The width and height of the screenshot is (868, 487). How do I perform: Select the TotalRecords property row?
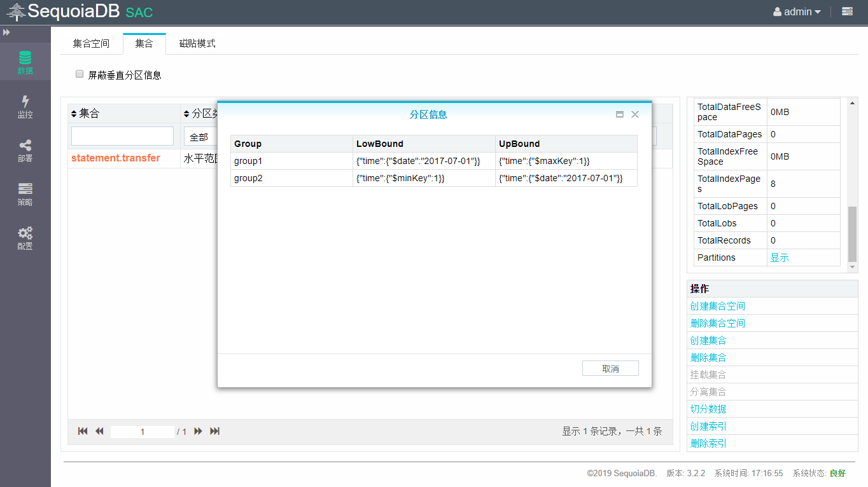click(767, 240)
